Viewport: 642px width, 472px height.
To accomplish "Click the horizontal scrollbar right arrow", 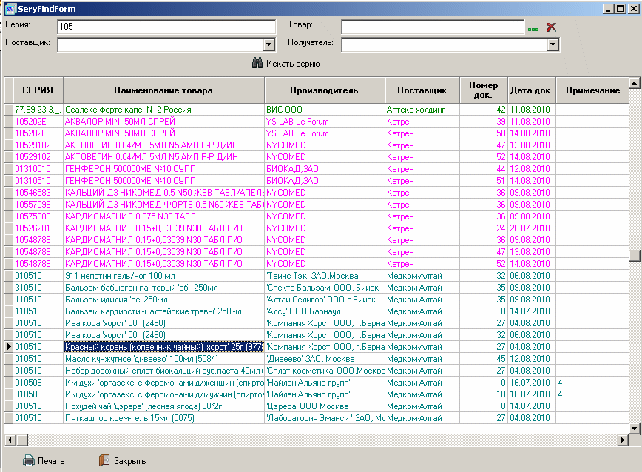I will [622, 438].
